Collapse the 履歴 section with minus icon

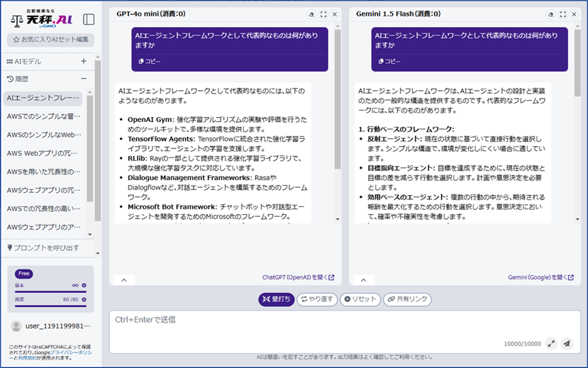pos(84,79)
